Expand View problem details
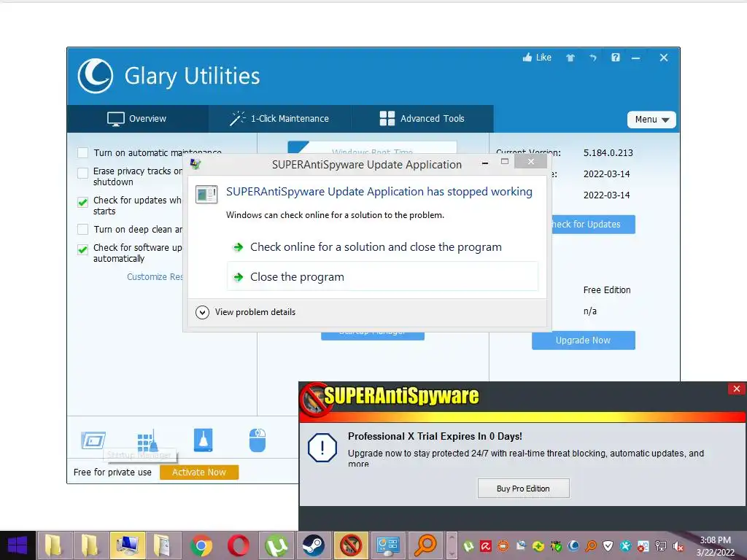The image size is (747, 560). point(246,312)
